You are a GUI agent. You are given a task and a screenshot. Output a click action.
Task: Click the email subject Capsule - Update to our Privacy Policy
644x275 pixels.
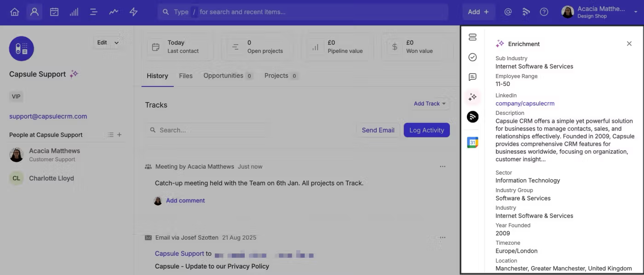(x=212, y=266)
